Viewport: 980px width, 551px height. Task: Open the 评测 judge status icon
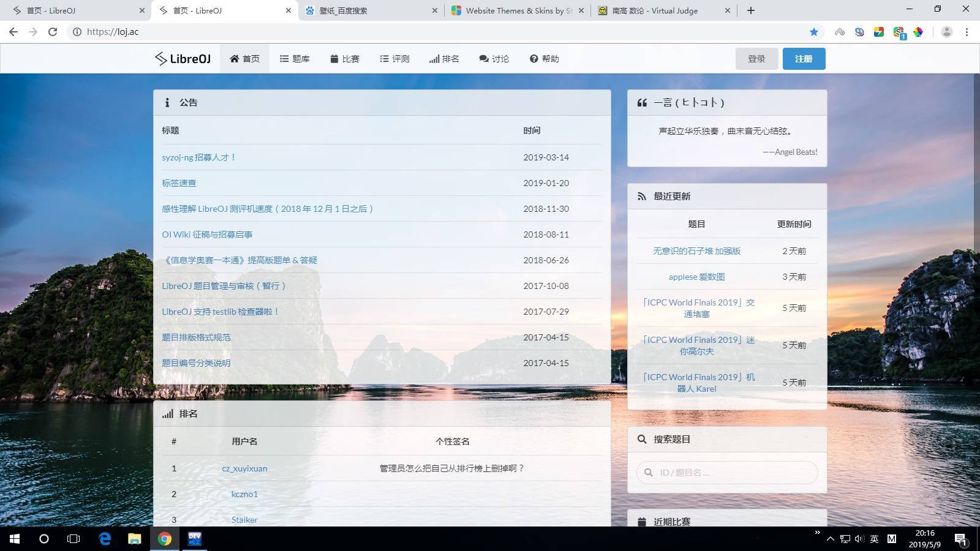click(384, 58)
